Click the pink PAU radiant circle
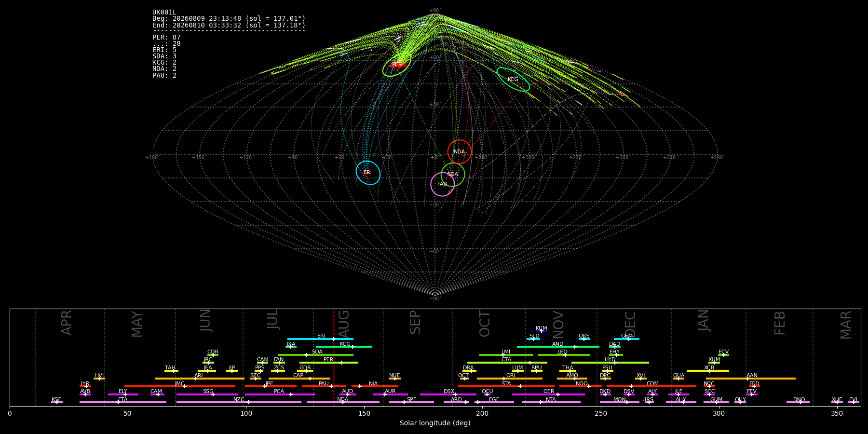868x434 pixels. [442, 184]
